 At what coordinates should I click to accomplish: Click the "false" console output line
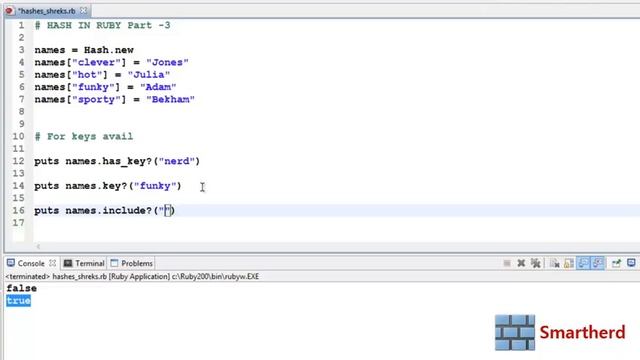[x=22, y=289]
